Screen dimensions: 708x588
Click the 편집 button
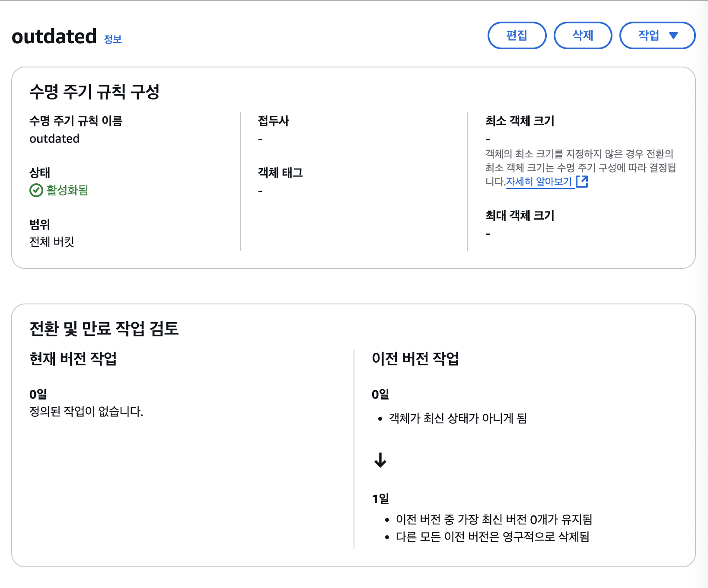[517, 35]
